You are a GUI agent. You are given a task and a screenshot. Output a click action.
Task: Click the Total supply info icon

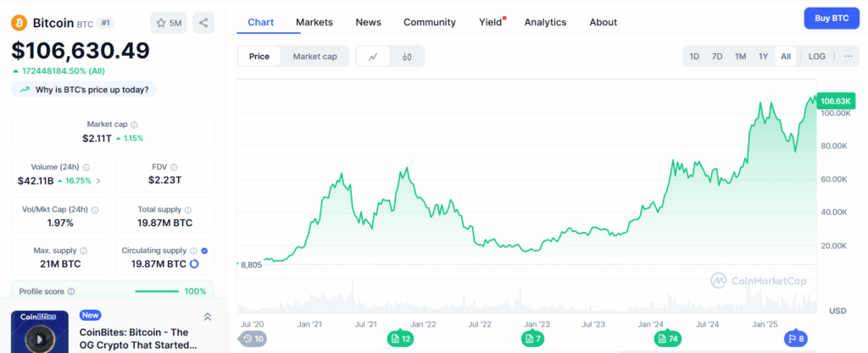coord(188,210)
